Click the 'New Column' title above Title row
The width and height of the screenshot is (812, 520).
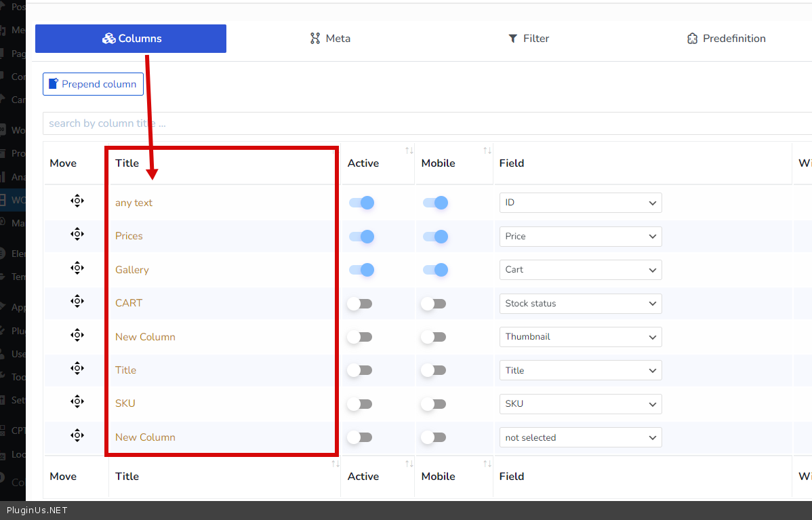click(x=145, y=337)
